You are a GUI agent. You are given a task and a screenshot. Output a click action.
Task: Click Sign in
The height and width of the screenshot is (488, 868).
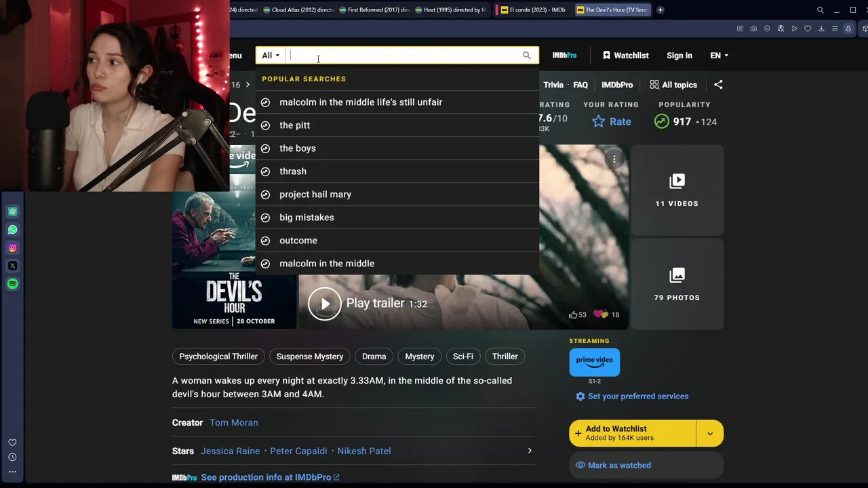point(679,56)
